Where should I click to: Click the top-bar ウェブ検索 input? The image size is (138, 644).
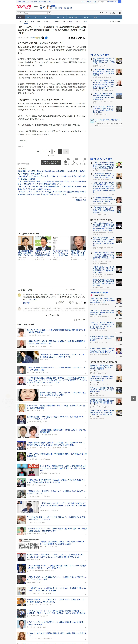pyautogui.click(x=102, y=2)
